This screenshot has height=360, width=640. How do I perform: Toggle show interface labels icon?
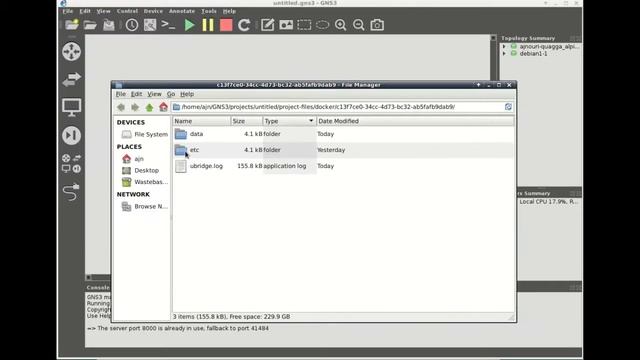tap(150, 25)
